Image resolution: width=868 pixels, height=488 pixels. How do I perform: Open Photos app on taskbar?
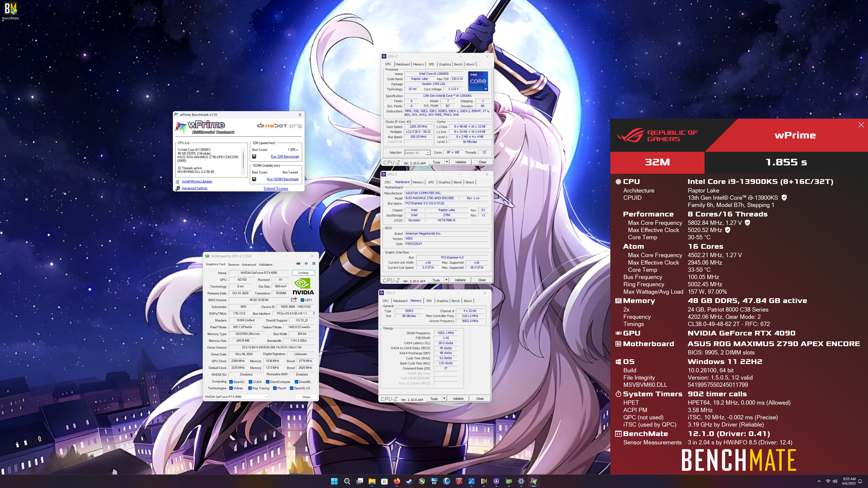[x=471, y=481]
